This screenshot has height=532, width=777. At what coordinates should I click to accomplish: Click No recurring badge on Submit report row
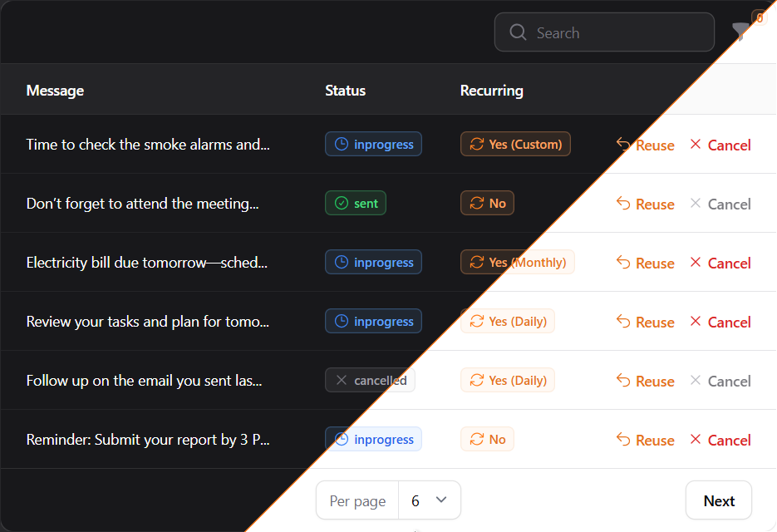click(x=487, y=439)
